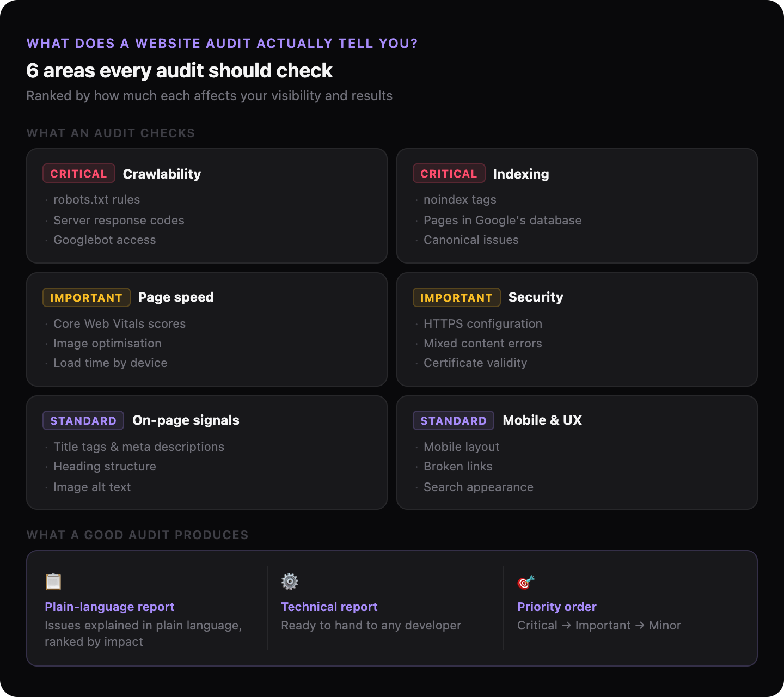Open the Plain-language report heading
The width and height of the screenshot is (784, 697).
pyautogui.click(x=109, y=607)
